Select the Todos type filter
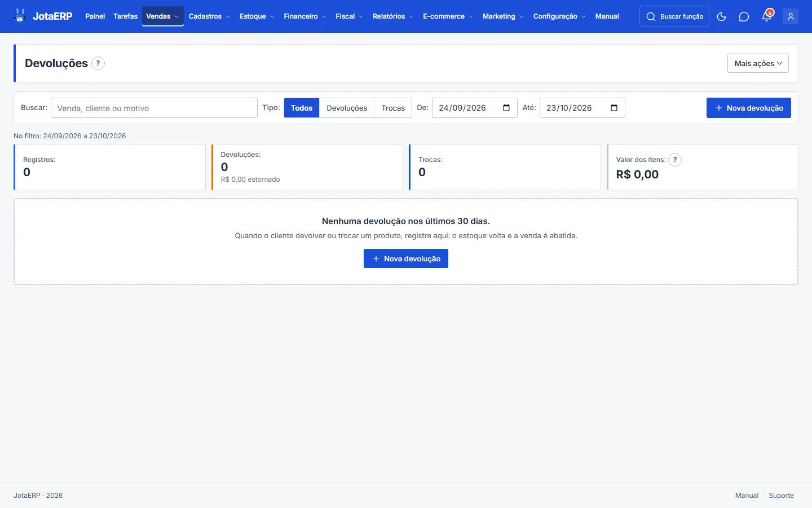 point(302,108)
